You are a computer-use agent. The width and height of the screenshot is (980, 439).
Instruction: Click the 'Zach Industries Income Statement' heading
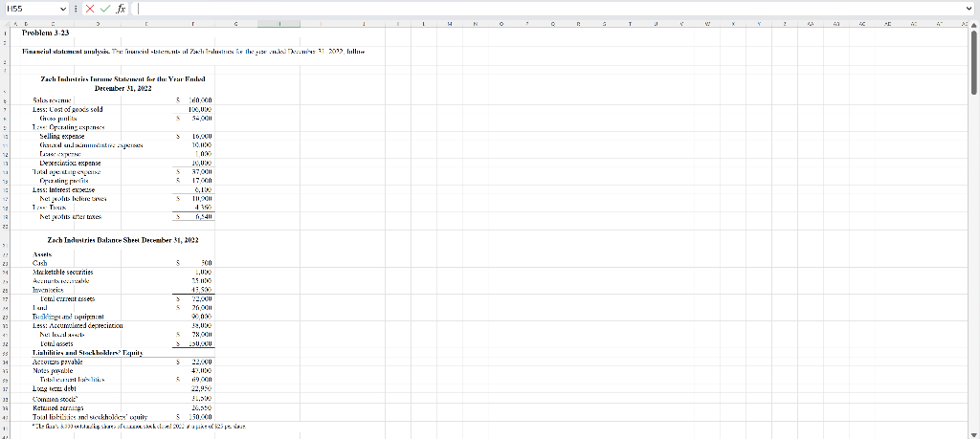[123, 83]
